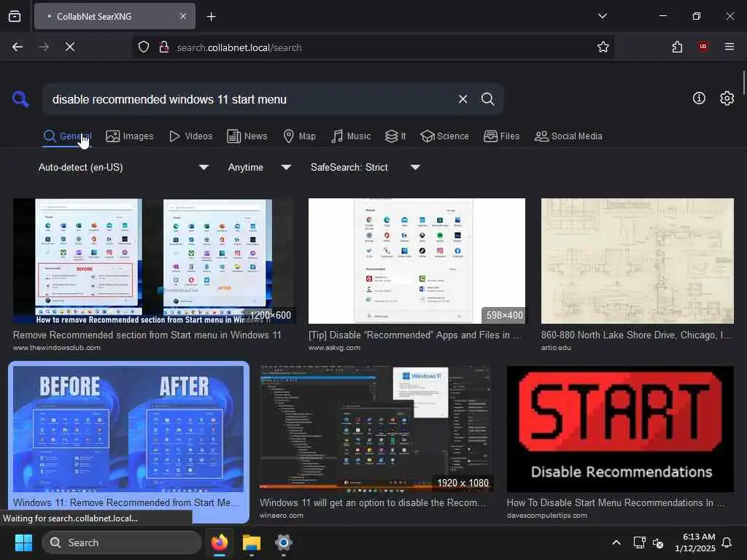This screenshot has width=747, height=560.
Task: Open SearXNG preferences gear
Action: pyautogui.click(x=727, y=98)
